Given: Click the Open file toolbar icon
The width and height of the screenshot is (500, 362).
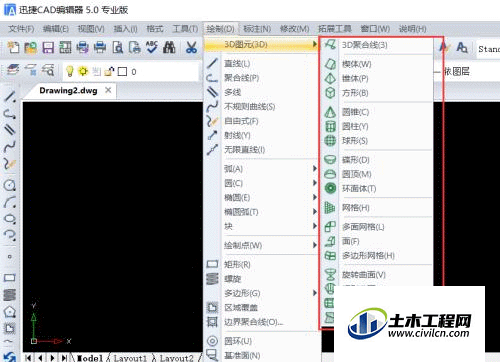Looking at the screenshot, I should click(31, 47).
